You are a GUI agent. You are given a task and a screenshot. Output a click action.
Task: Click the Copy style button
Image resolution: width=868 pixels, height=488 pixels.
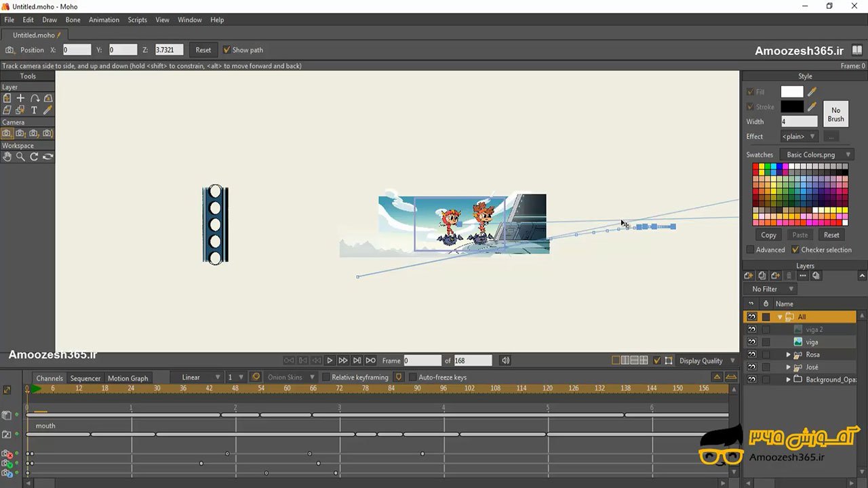tap(768, 235)
